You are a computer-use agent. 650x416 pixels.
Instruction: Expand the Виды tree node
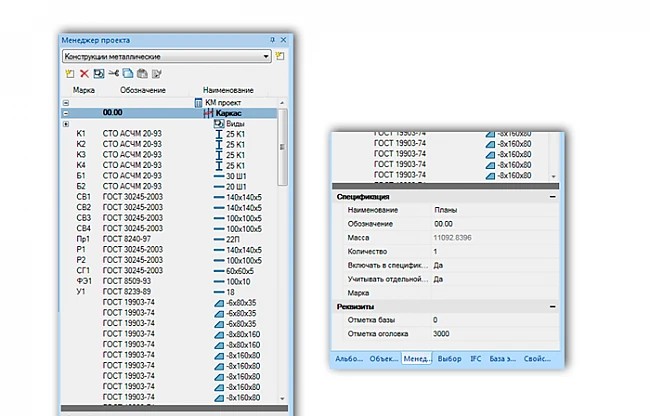pyautogui.click(x=66, y=124)
